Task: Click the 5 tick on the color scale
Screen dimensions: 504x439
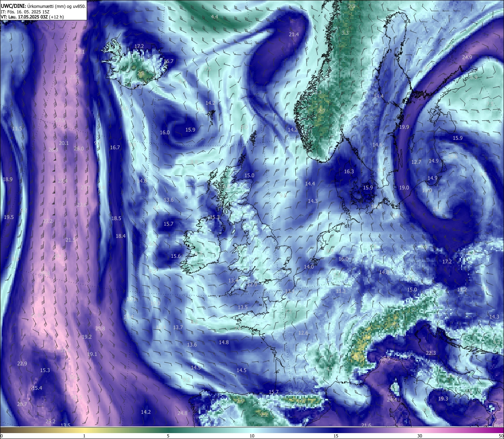Action: click(x=168, y=436)
